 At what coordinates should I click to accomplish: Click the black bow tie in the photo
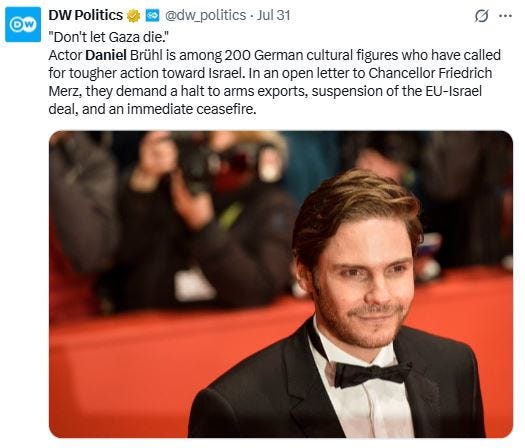pyautogui.click(x=372, y=374)
